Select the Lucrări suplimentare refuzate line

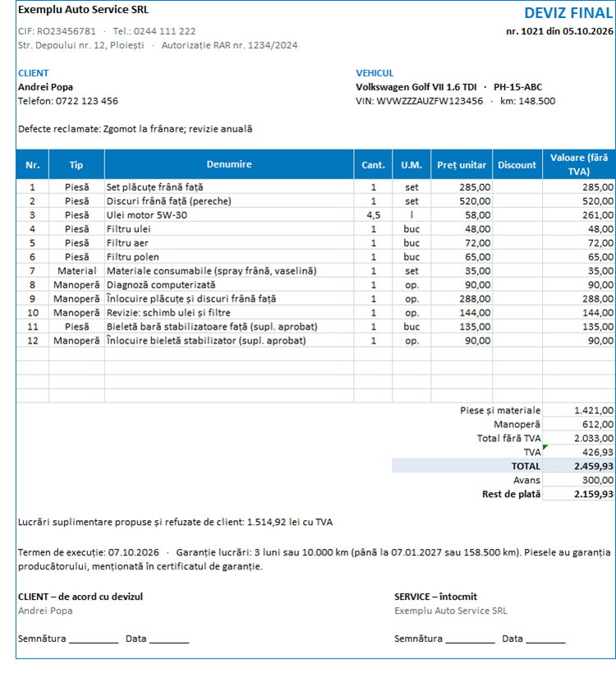(x=175, y=522)
